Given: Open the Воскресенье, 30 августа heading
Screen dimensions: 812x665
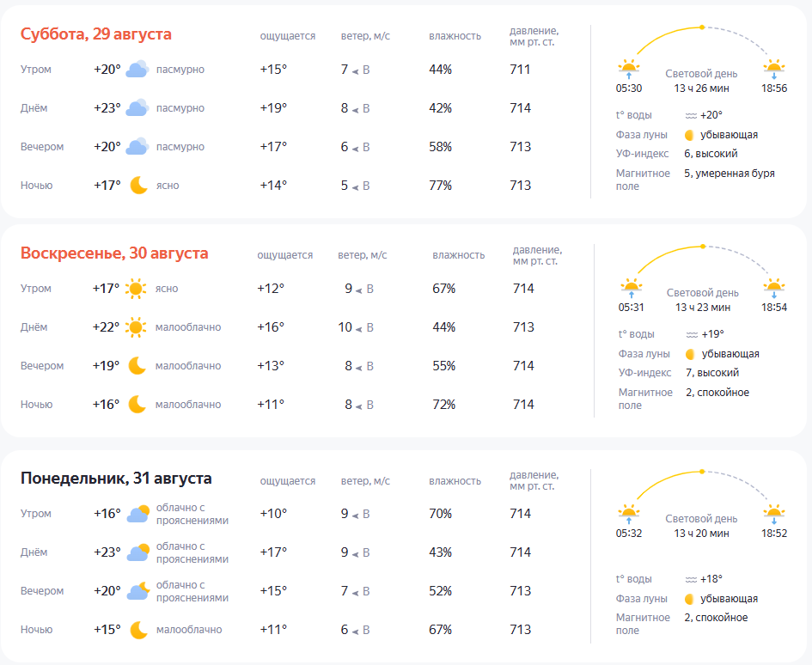Looking at the screenshot, I should pyautogui.click(x=114, y=253).
